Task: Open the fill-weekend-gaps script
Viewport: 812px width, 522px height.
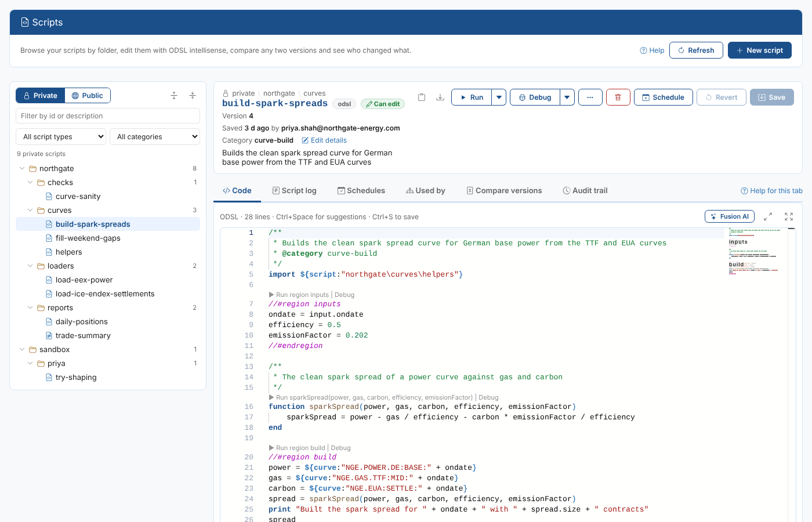Action: coord(88,238)
